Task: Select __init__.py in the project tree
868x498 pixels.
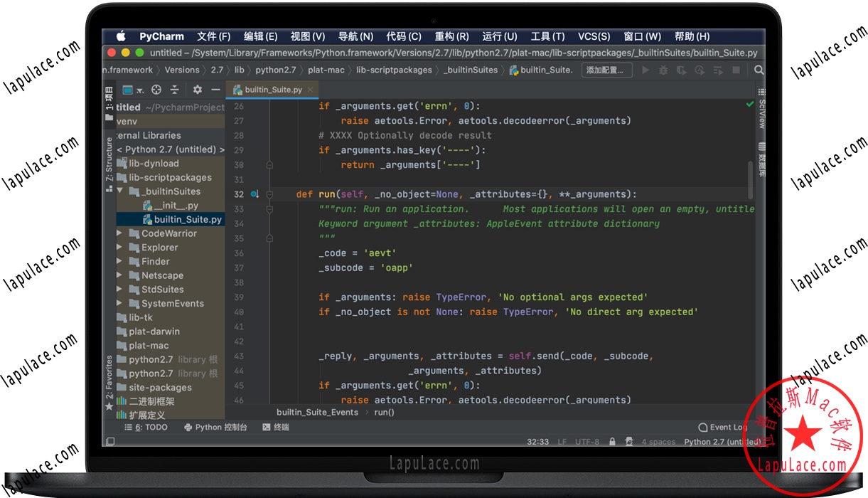Action: point(170,206)
